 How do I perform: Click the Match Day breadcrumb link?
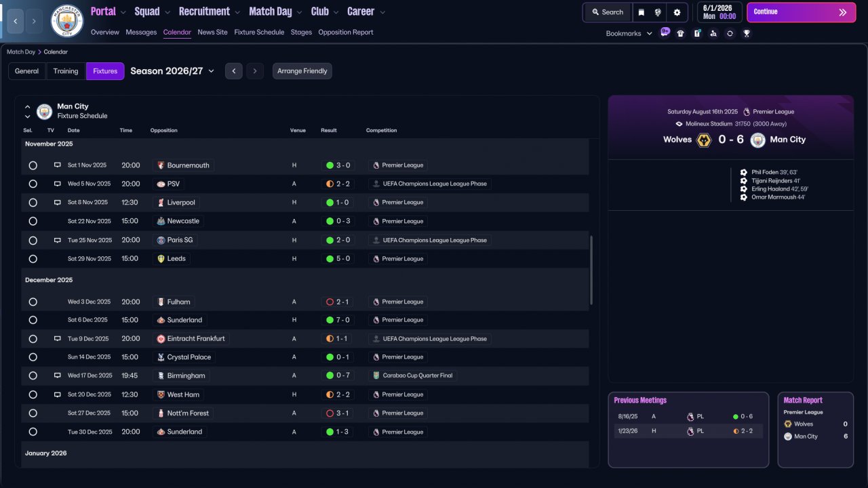[x=21, y=52]
